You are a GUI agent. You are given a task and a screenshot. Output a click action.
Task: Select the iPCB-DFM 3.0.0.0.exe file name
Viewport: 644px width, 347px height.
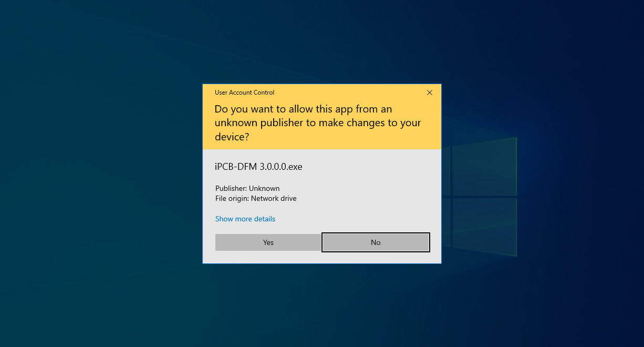tap(259, 167)
